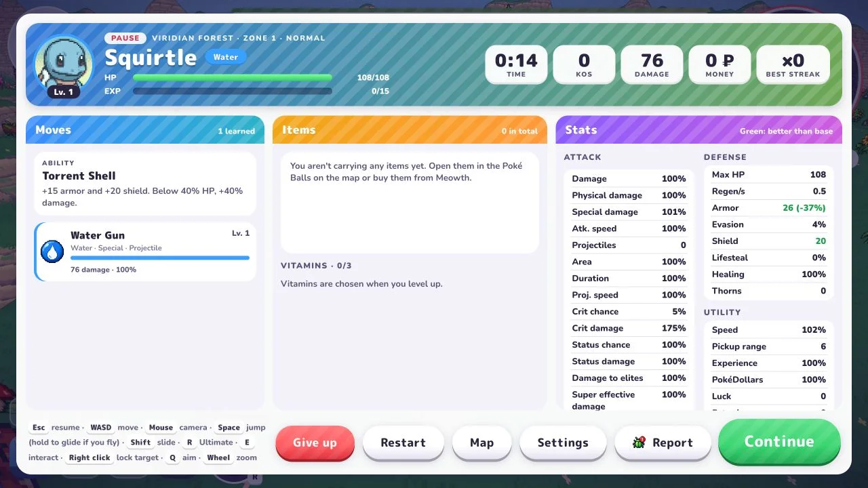Click the 0:14 TIME counter
This screenshot has width=868, height=488.
coord(516,65)
